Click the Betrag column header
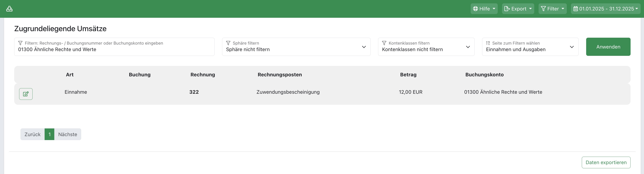 pos(408,75)
